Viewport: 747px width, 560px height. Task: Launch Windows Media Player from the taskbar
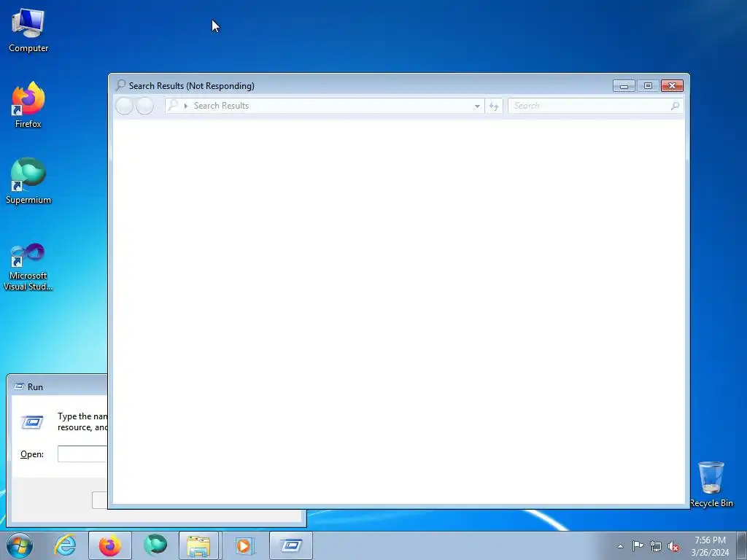tap(244, 545)
